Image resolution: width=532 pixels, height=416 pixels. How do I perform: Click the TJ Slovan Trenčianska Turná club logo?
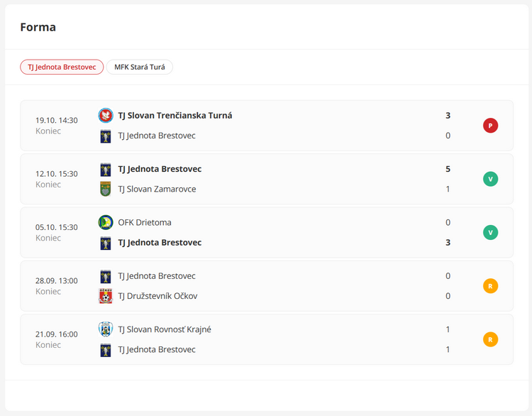click(106, 115)
